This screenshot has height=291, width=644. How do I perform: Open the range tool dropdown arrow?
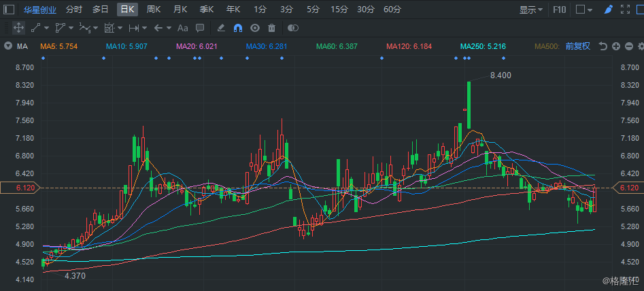click(x=145, y=28)
